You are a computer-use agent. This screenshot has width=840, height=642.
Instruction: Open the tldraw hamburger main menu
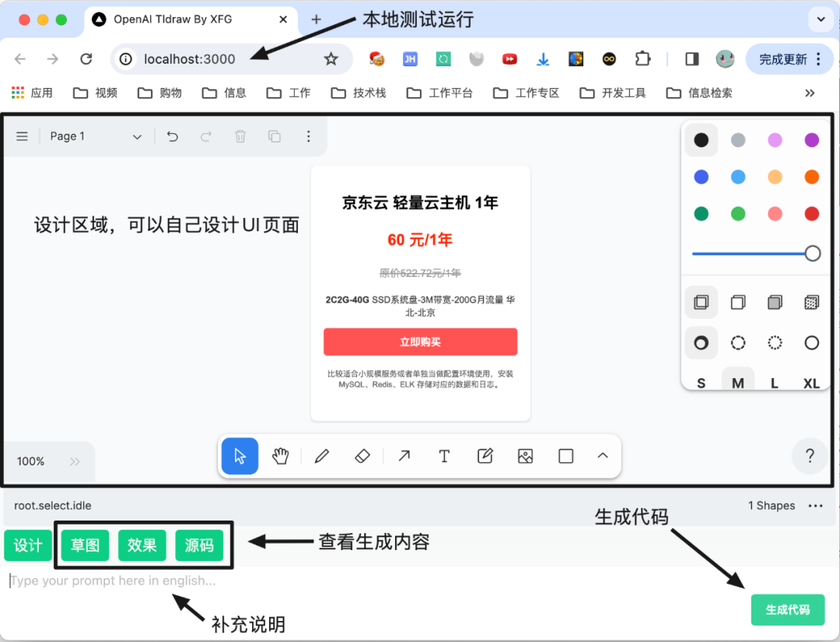pyautogui.click(x=22, y=136)
